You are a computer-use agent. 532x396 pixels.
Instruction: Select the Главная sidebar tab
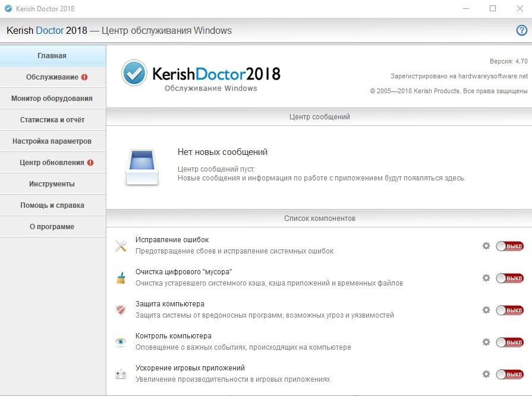53,56
